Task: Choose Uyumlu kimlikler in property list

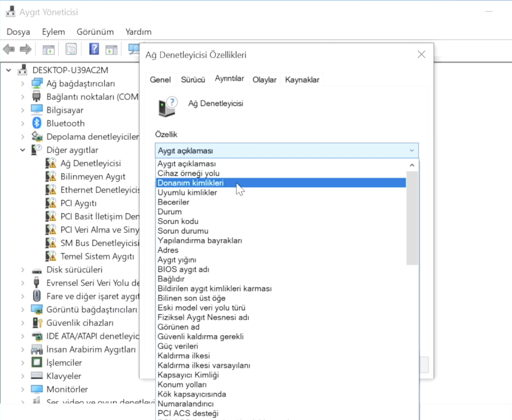Action: (x=187, y=192)
